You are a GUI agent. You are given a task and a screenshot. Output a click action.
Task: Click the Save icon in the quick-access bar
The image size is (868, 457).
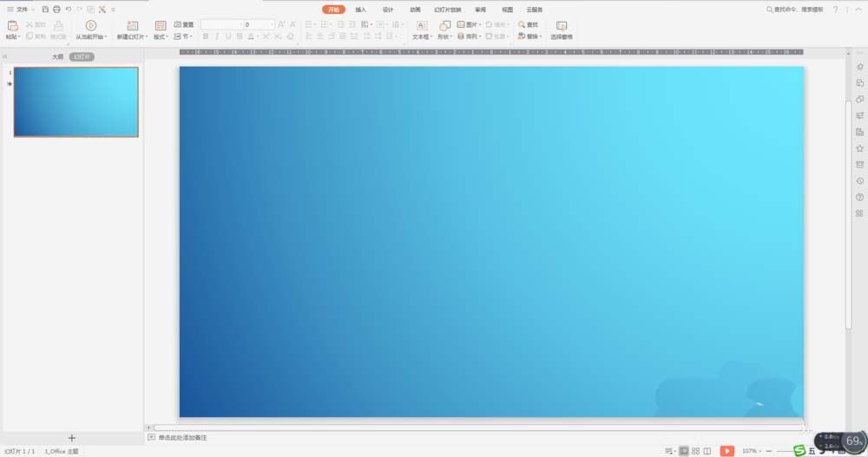pyautogui.click(x=45, y=10)
